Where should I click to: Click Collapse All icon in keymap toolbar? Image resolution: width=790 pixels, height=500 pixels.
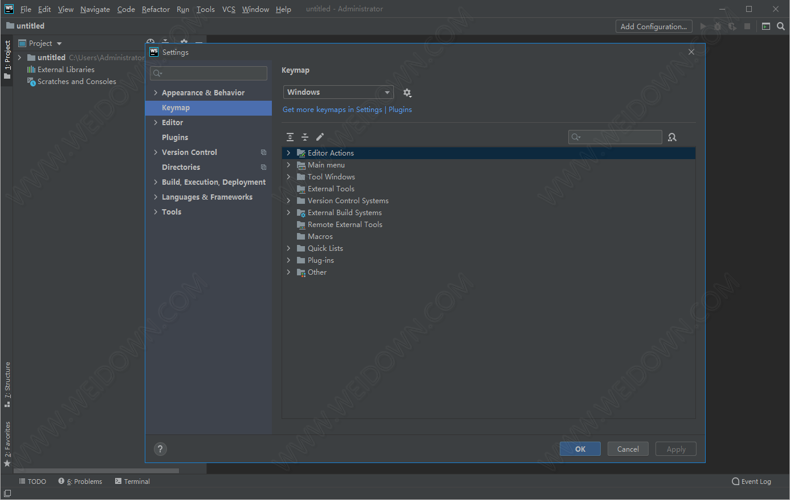click(305, 137)
